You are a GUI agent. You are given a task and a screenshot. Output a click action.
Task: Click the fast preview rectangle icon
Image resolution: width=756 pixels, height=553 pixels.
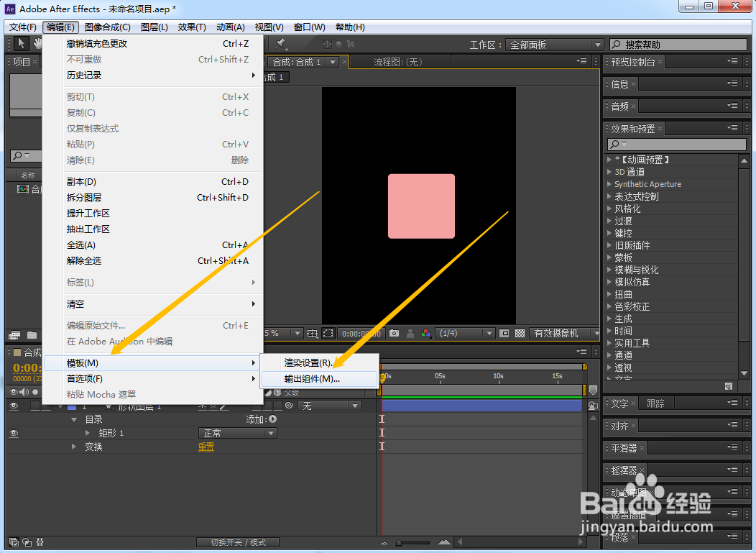(504, 334)
